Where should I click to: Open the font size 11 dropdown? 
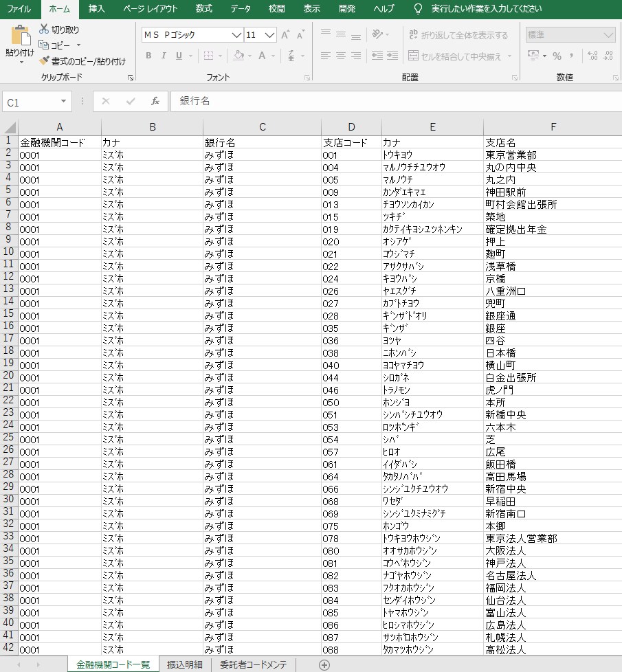tap(269, 35)
